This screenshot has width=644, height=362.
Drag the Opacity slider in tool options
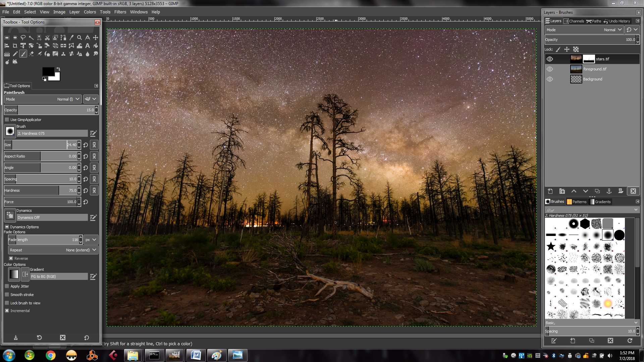coord(50,110)
